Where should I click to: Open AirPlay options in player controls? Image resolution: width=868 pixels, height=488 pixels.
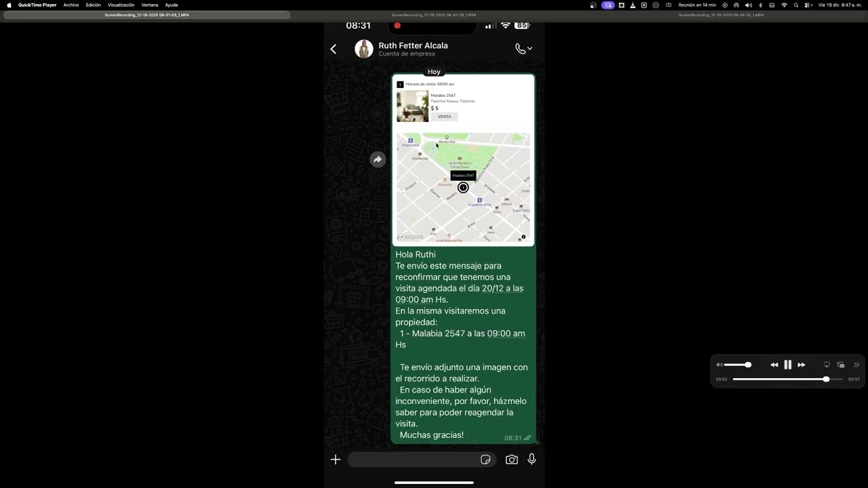click(827, 365)
